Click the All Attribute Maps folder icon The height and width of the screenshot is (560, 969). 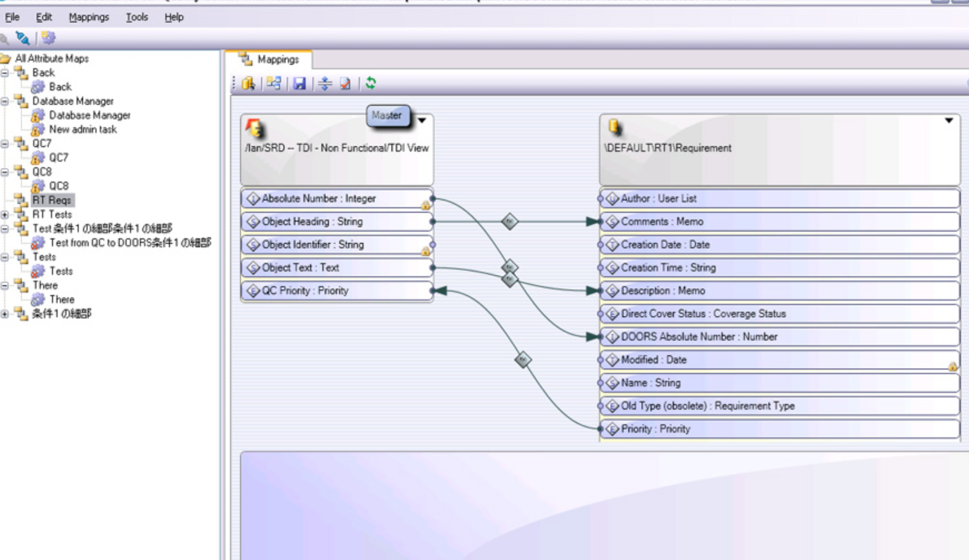coord(6,59)
